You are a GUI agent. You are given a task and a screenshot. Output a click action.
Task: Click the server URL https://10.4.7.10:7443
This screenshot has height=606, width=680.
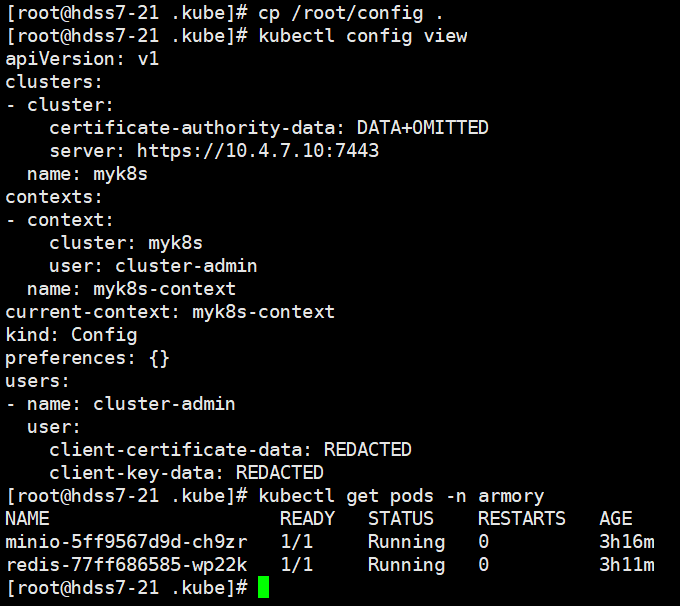[257, 151]
